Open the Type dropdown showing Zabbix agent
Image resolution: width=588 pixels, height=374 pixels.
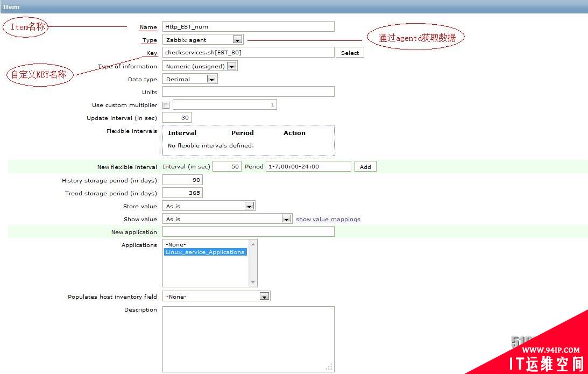pyautogui.click(x=203, y=40)
